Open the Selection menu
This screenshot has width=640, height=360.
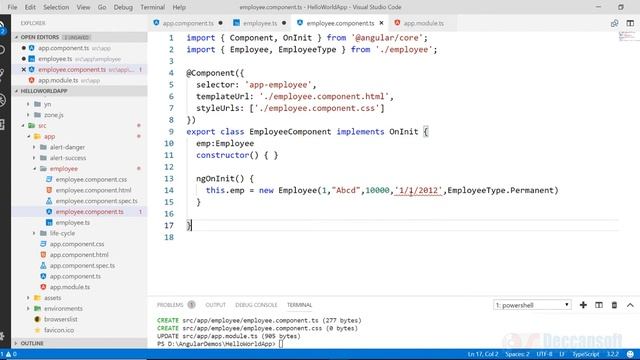point(56,7)
